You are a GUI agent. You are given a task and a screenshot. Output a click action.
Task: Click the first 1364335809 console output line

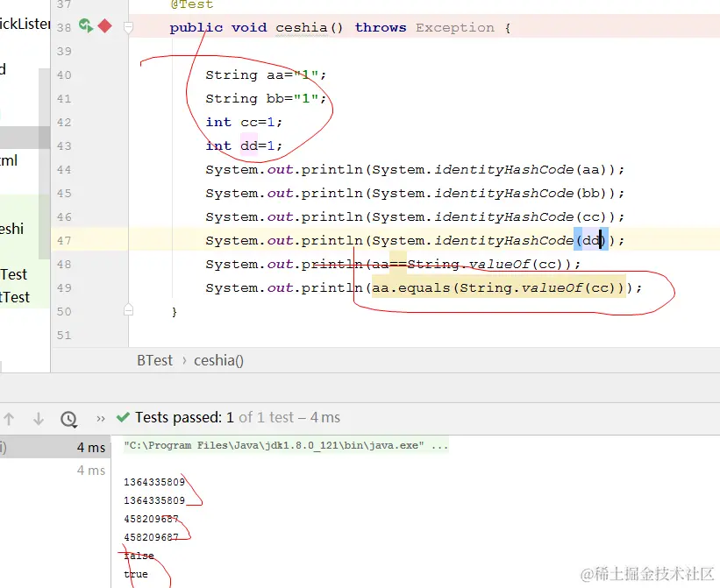point(154,482)
